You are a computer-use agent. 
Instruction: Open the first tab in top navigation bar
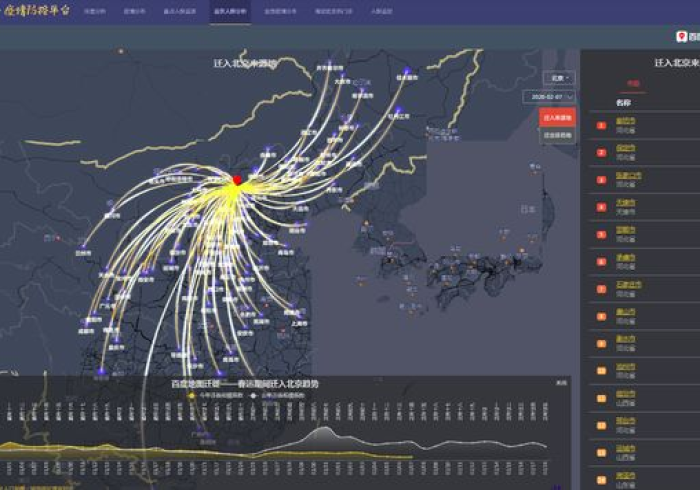[95, 12]
